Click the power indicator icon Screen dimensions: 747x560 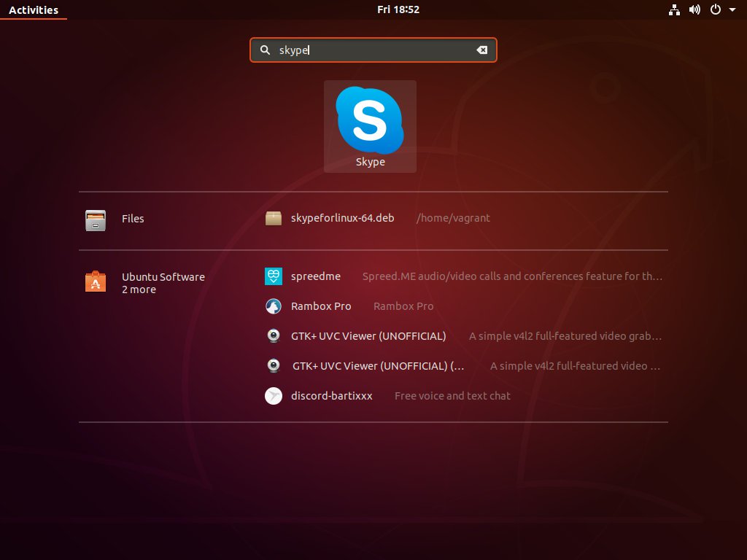tap(713, 9)
